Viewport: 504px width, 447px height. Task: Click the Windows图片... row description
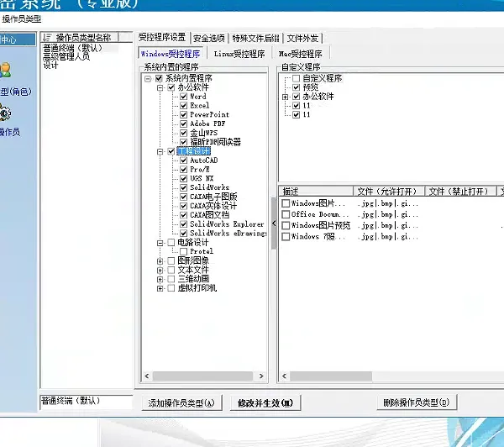point(318,203)
